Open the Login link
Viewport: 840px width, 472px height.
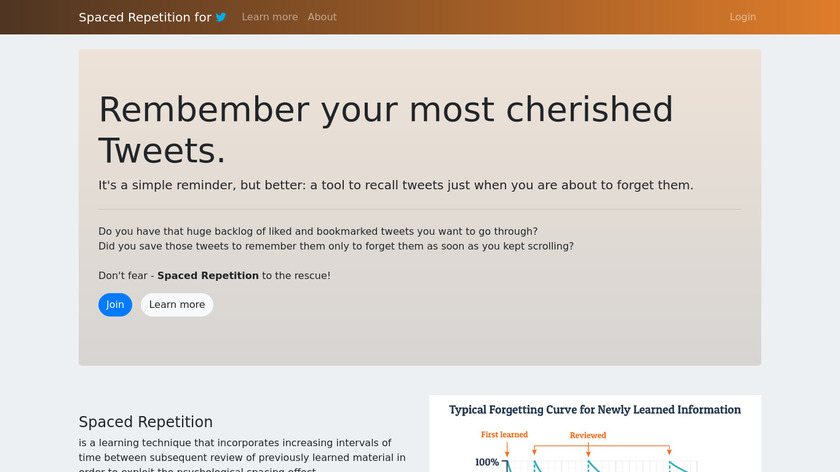(x=743, y=17)
